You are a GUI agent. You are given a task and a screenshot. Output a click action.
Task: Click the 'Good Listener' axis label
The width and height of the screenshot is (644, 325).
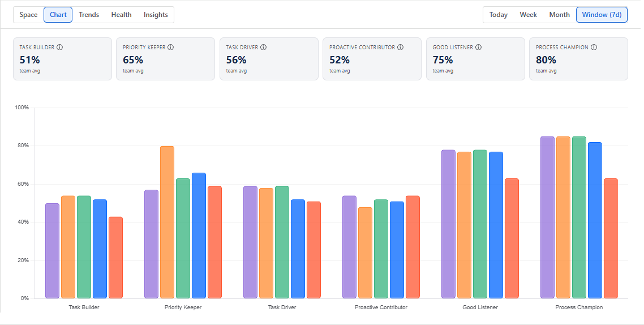coord(480,307)
